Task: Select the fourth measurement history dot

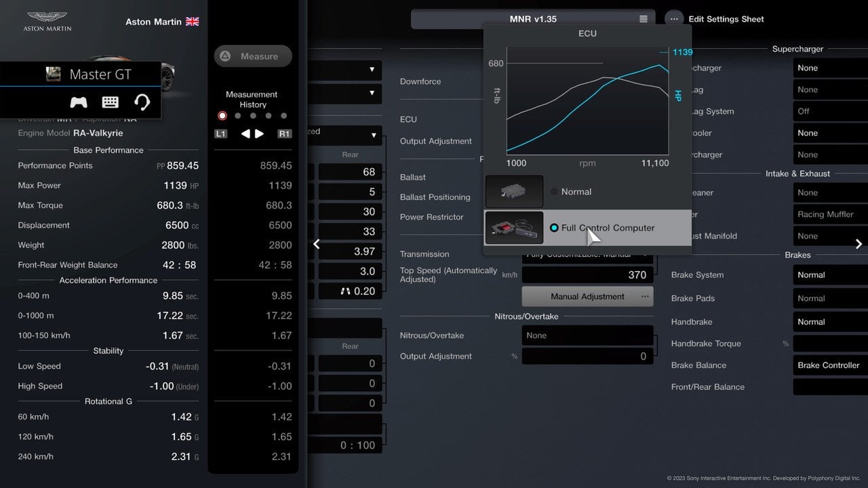Action: [x=269, y=116]
